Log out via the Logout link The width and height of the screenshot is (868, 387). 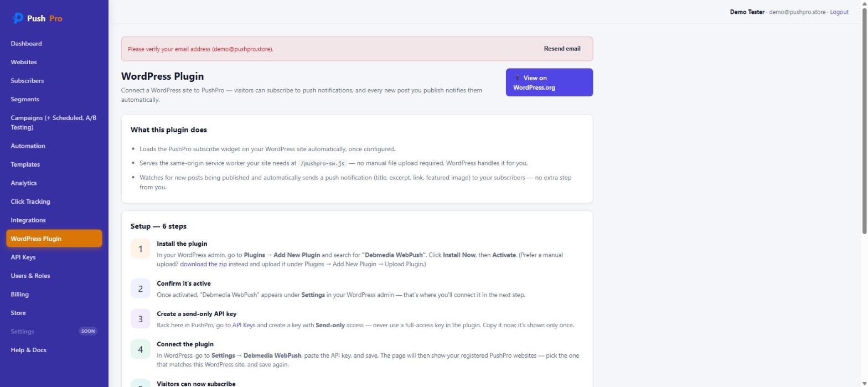tap(839, 12)
